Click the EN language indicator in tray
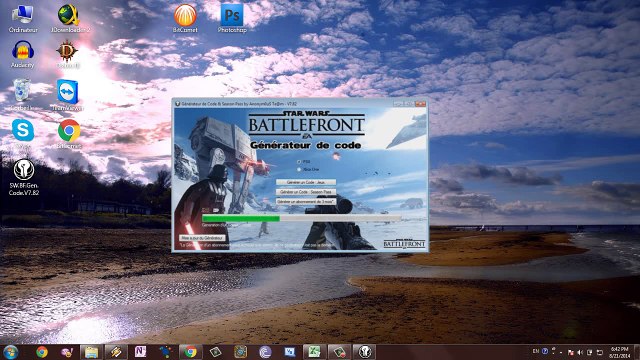640x360 pixels. [536, 351]
